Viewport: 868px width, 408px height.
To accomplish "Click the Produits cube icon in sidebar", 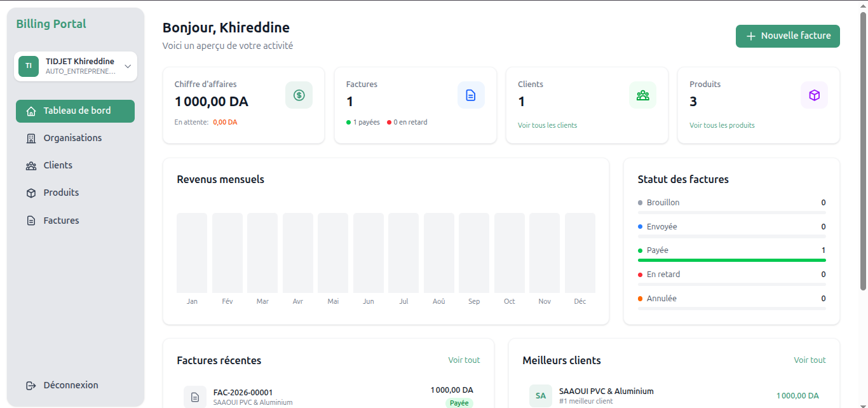I will click(31, 192).
